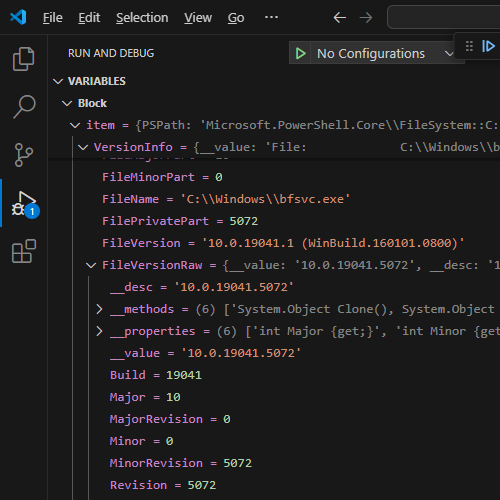Click the command center search box
The height and width of the screenshot is (500, 500).
coord(443,17)
